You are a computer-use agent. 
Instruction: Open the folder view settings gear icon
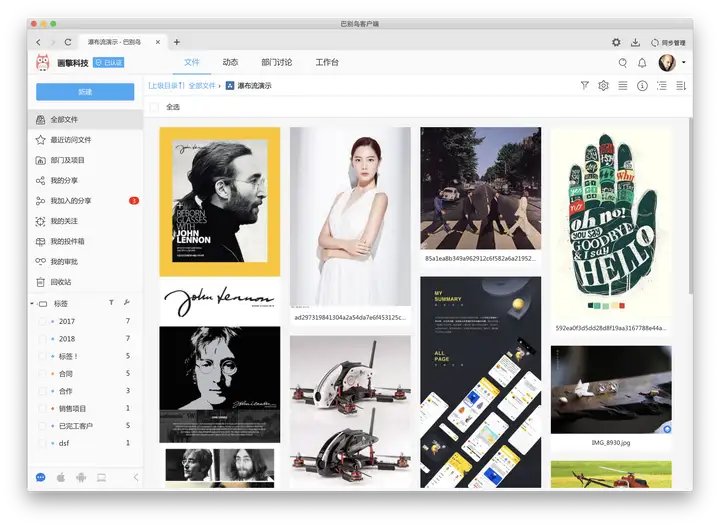(x=603, y=85)
